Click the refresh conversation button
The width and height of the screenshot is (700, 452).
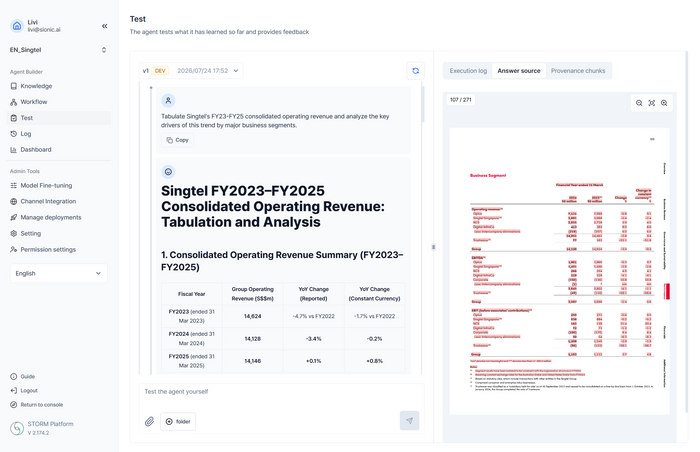pyautogui.click(x=416, y=71)
